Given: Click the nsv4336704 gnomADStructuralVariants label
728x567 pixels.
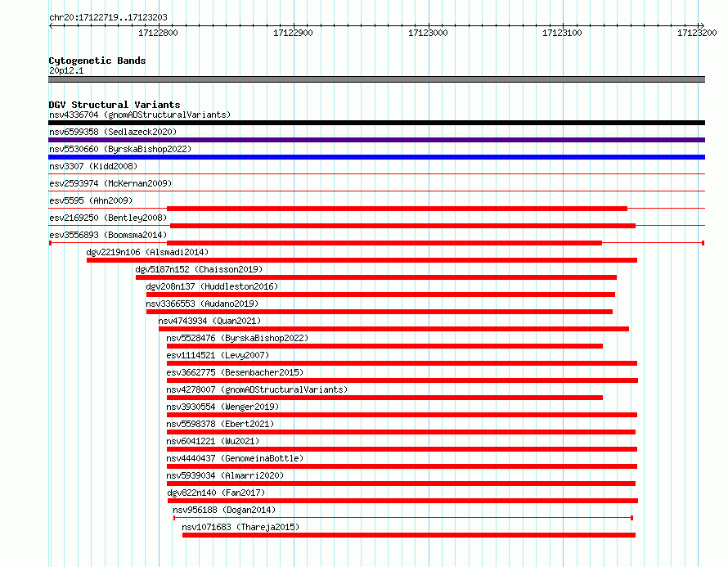Looking at the screenshot, I should pos(140,115).
